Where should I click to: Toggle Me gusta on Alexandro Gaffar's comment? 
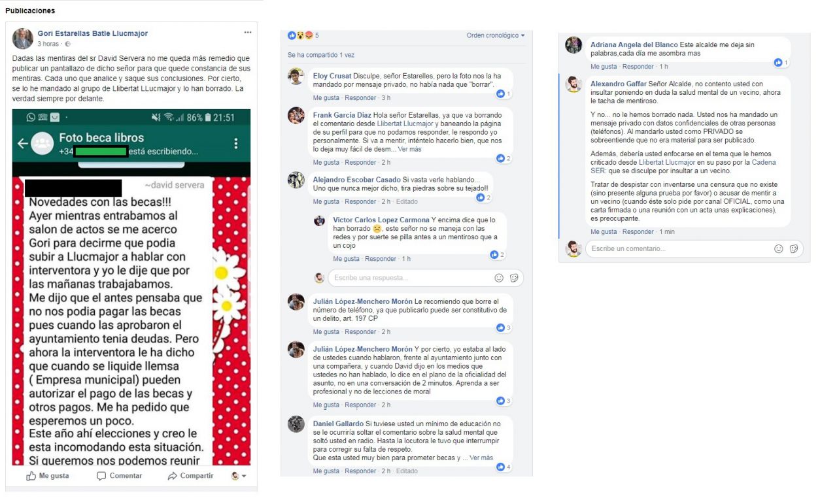point(604,232)
